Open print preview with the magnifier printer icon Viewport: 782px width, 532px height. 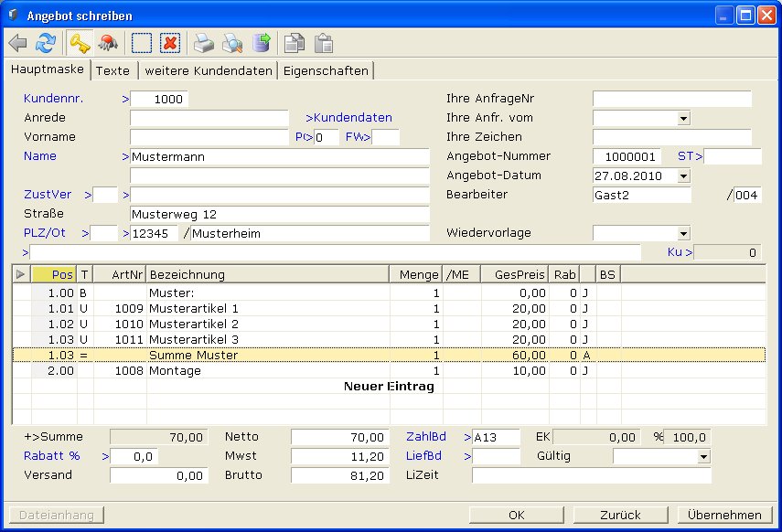point(232,43)
